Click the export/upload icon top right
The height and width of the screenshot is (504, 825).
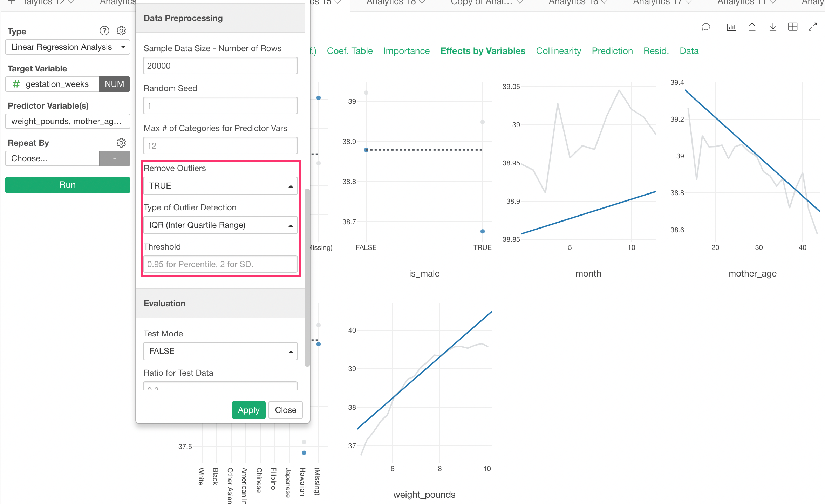coord(752,27)
